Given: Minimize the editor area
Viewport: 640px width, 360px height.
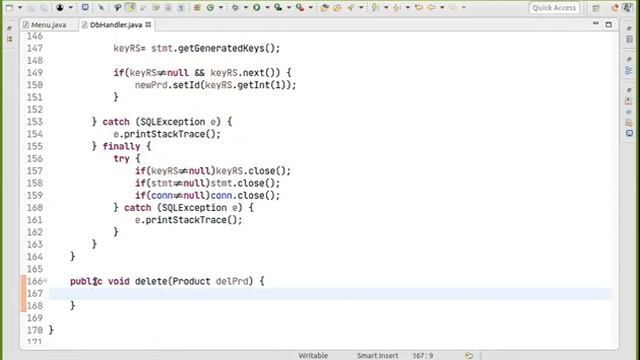Looking at the screenshot, I should pos(596,24).
